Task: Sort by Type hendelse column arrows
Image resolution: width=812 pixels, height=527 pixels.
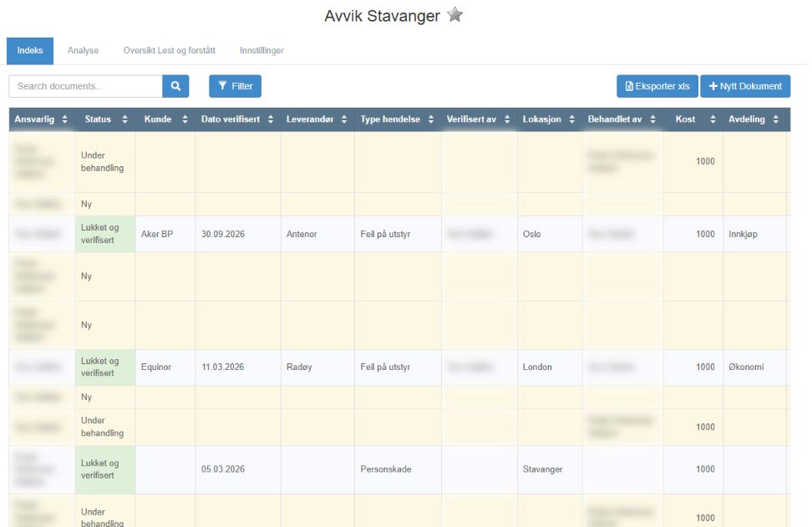Action: click(431, 119)
